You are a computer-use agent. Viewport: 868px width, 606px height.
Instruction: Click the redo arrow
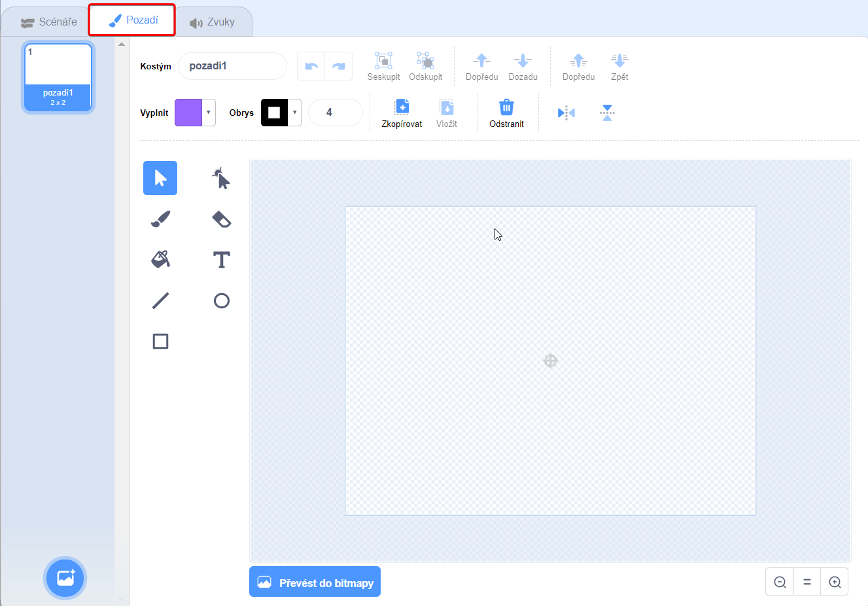pos(339,66)
